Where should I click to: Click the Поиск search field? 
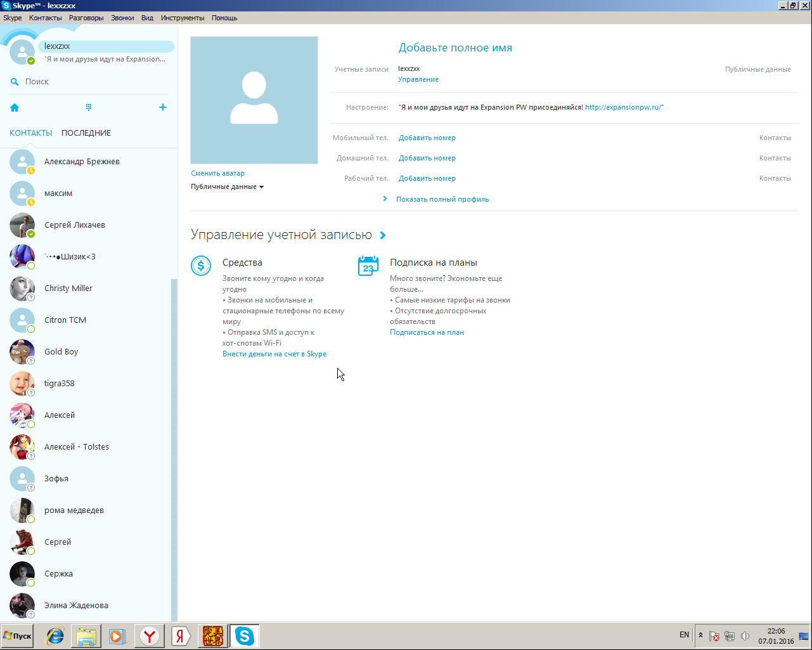coord(89,82)
